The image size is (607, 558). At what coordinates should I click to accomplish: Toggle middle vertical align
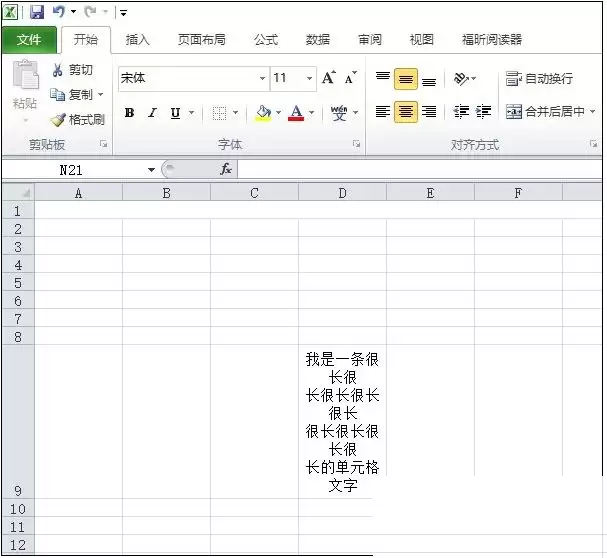(x=406, y=79)
